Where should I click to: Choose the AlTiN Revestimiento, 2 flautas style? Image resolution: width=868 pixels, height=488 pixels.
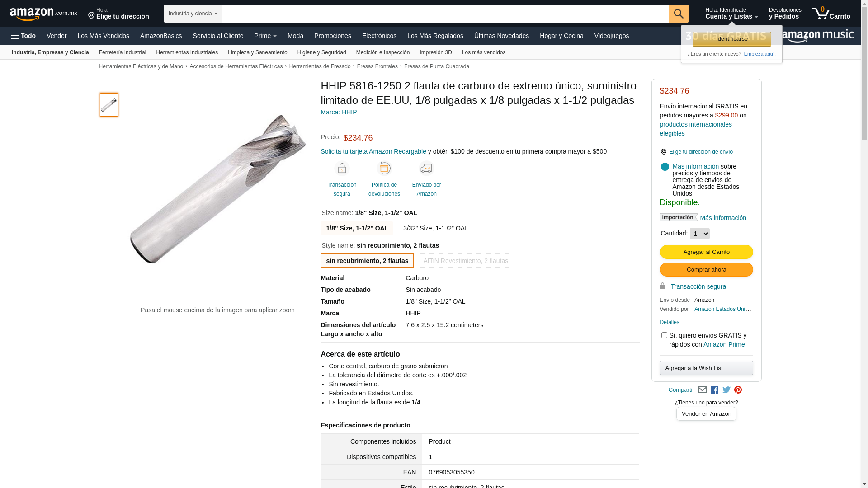465,261
